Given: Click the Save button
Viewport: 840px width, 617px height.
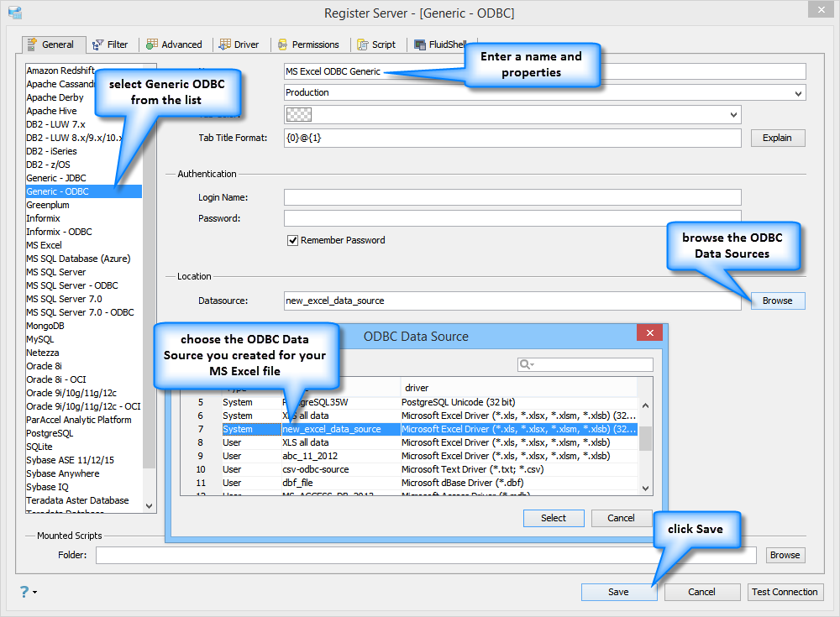Looking at the screenshot, I should pos(619,592).
